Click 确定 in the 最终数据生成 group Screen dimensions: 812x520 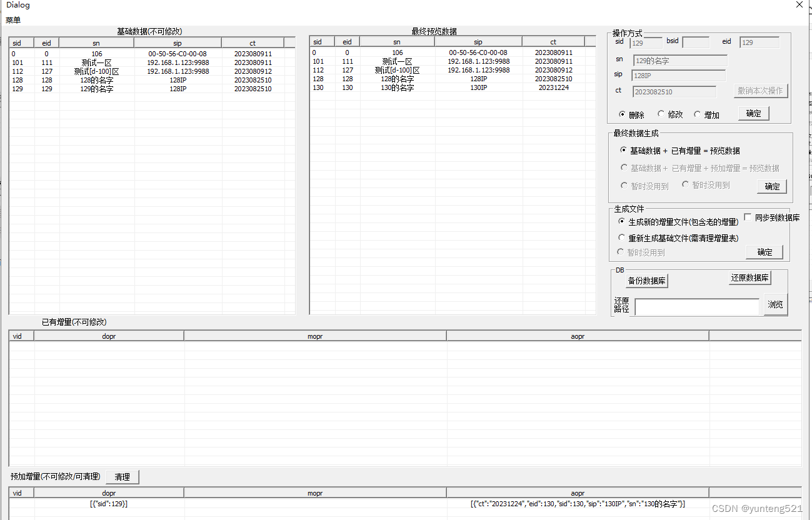772,186
